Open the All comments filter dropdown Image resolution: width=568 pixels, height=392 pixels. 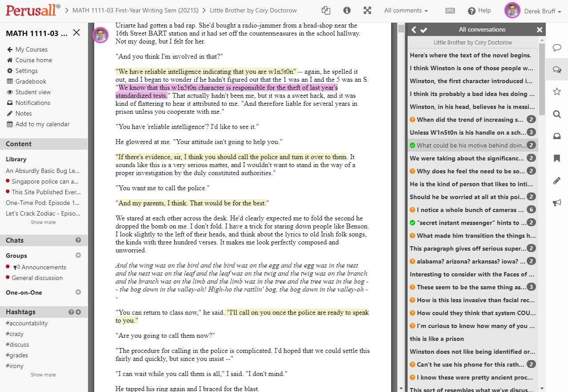(406, 11)
